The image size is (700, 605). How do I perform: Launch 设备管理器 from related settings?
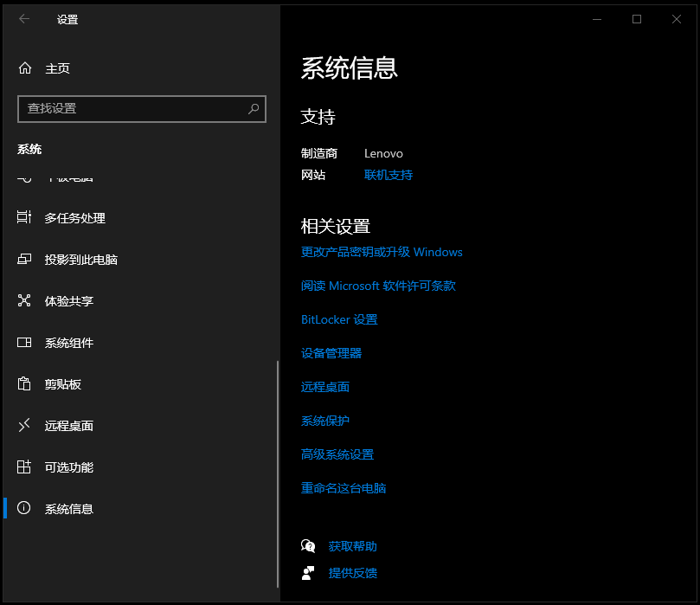click(x=331, y=353)
